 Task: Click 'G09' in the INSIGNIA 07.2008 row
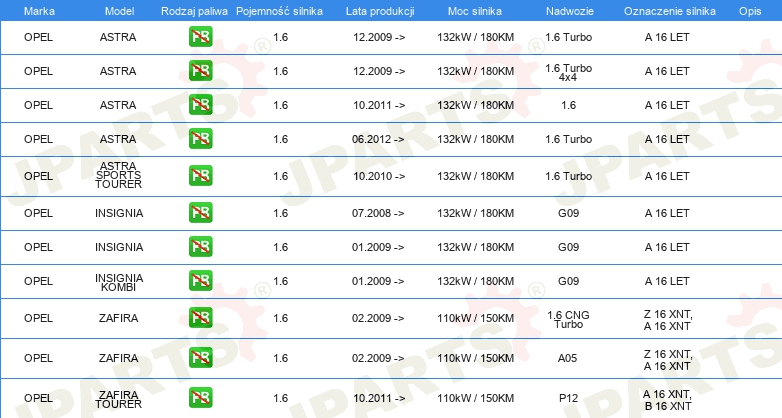(x=569, y=213)
